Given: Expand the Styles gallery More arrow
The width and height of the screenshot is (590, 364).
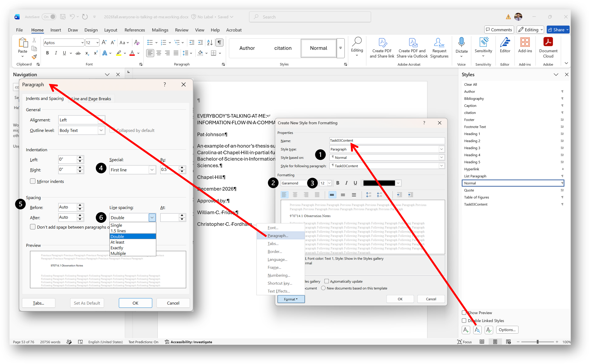Looking at the screenshot, I should coord(341,48).
